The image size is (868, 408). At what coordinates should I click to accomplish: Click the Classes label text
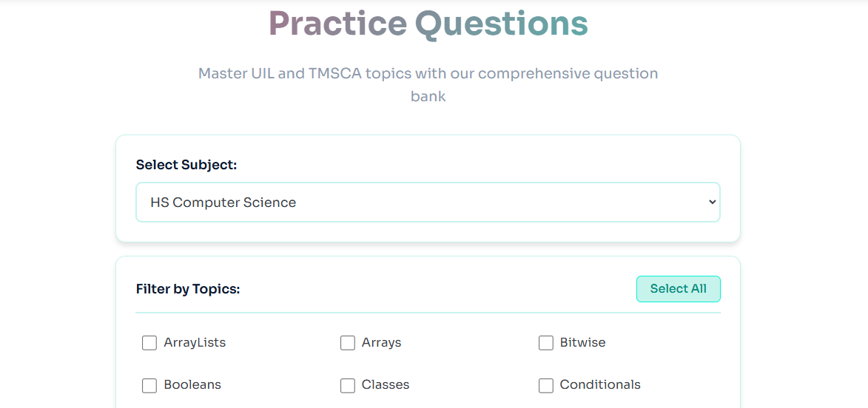[x=386, y=385]
